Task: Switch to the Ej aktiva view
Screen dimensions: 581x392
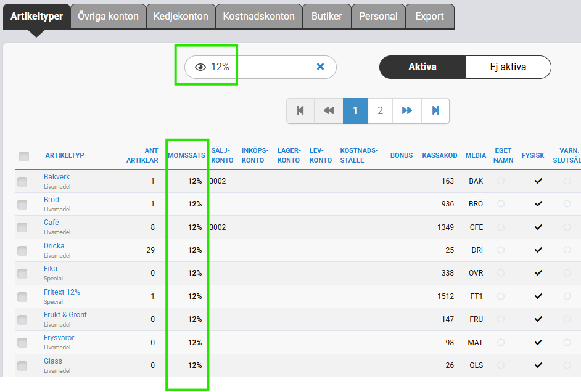Action: coord(508,67)
